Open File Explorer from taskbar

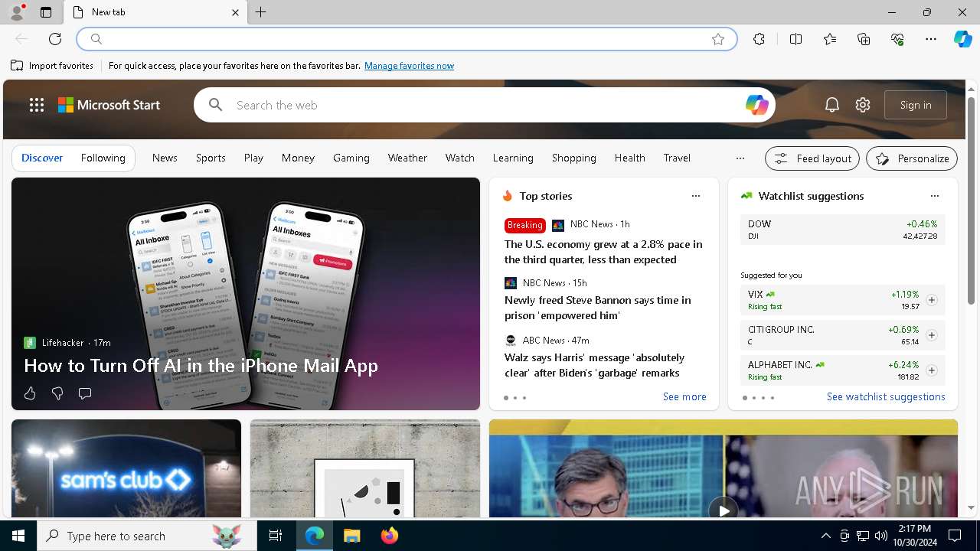351,536
